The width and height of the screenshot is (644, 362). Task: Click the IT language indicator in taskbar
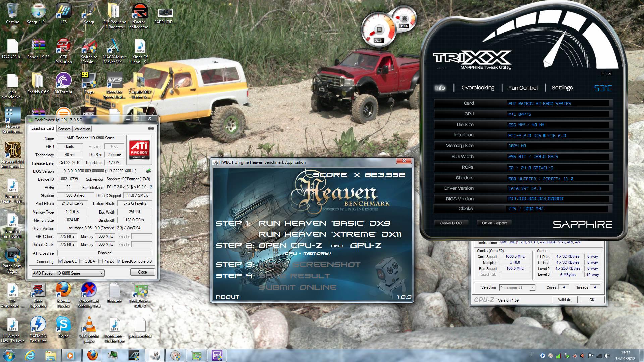point(532,355)
